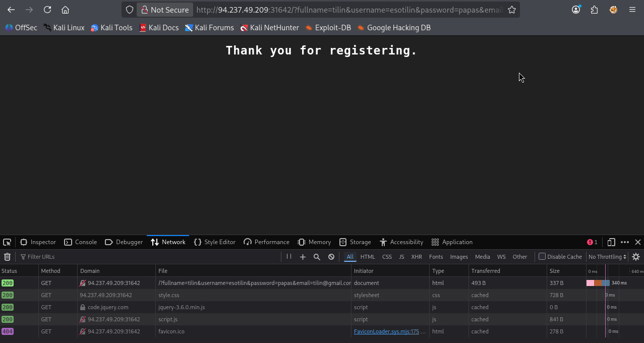
Task: Clear the network log with the trash icon
Action: [x=7, y=257]
